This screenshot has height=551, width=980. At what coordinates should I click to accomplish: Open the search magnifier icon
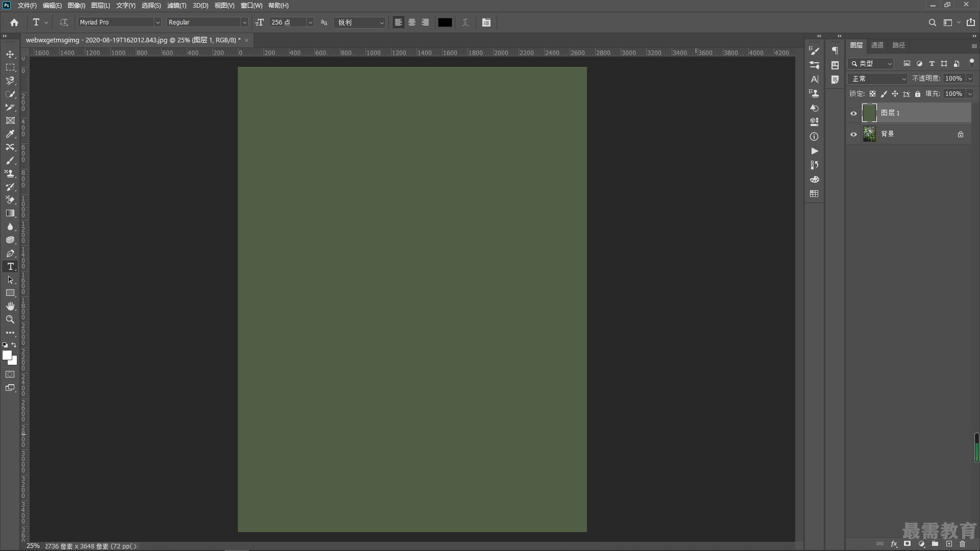tap(932, 22)
